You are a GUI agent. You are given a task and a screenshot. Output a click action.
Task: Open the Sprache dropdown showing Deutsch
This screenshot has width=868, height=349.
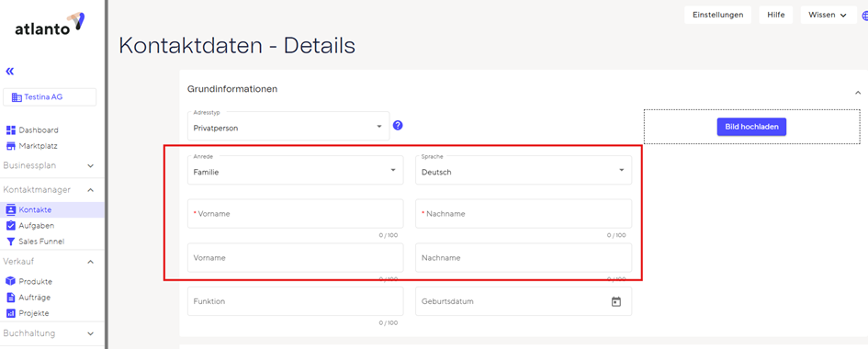pyautogui.click(x=524, y=170)
